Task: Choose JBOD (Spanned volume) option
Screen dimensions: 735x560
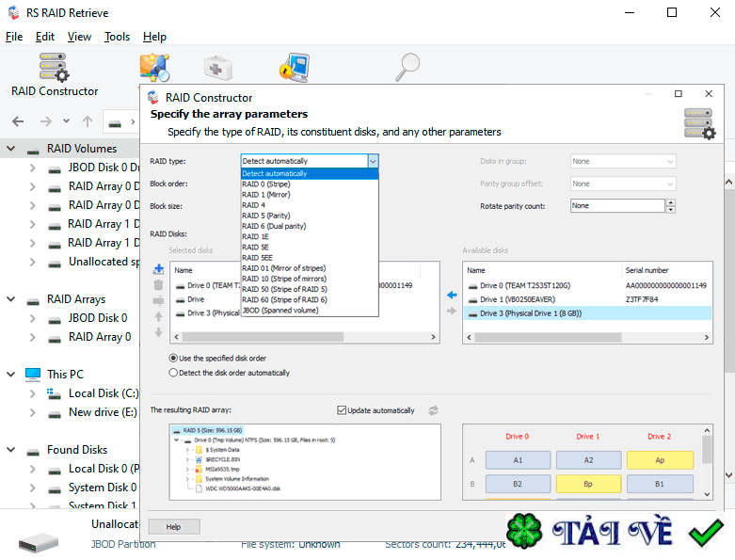Action: click(x=280, y=310)
